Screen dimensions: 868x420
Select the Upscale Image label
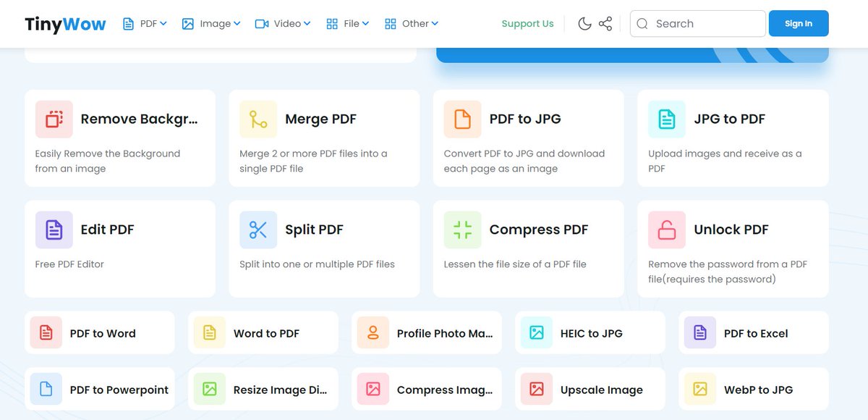pyautogui.click(x=602, y=390)
